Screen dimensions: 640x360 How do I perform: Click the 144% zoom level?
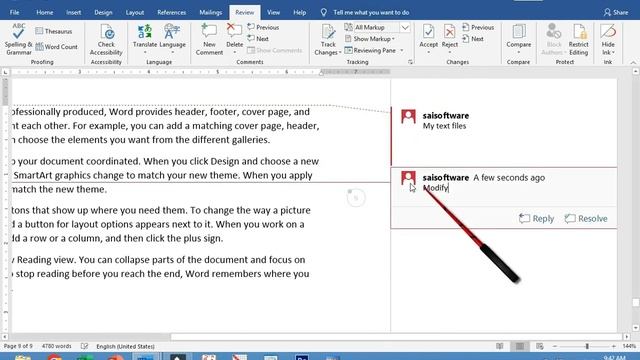pos(629,346)
